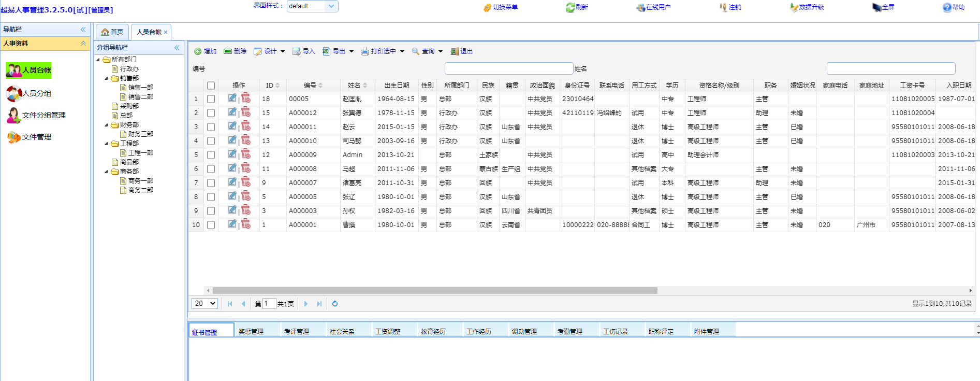Delete the record of 马超
This screenshot has width=980, height=381.
tap(246, 168)
